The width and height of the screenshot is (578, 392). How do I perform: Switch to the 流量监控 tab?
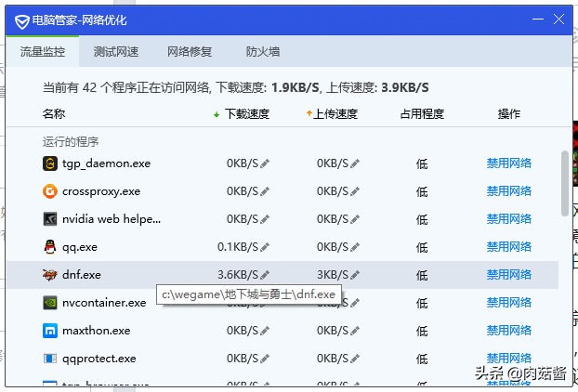43,52
